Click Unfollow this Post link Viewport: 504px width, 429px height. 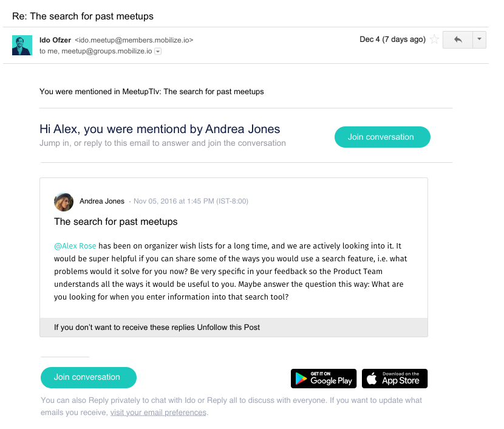point(228,328)
